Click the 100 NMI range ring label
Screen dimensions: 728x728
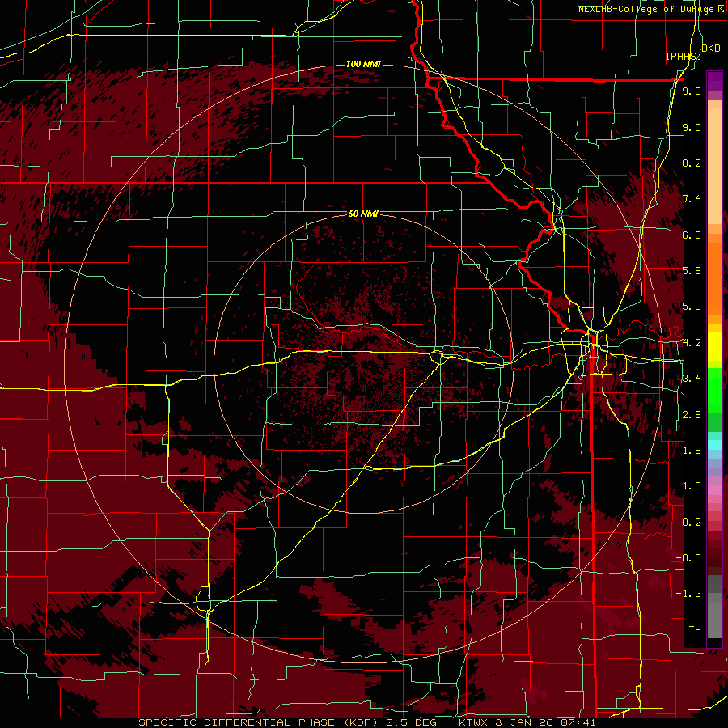pyautogui.click(x=363, y=64)
